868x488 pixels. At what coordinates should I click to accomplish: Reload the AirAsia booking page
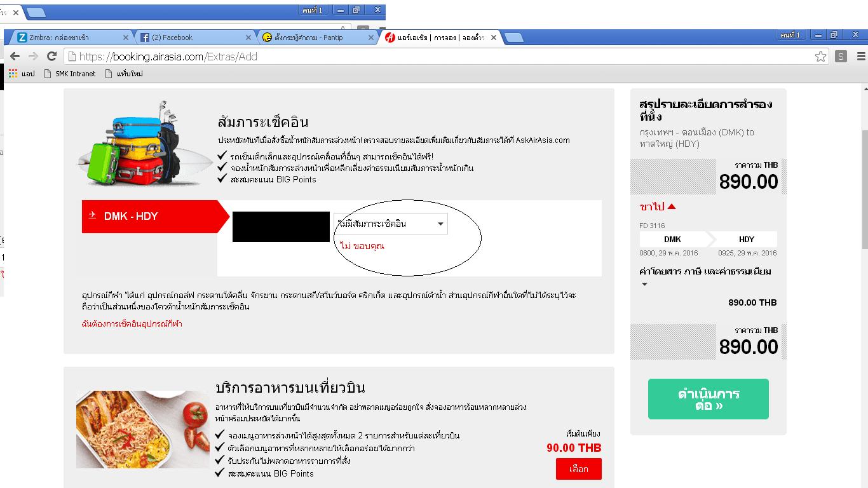pyautogui.click(x=51, y=57)
